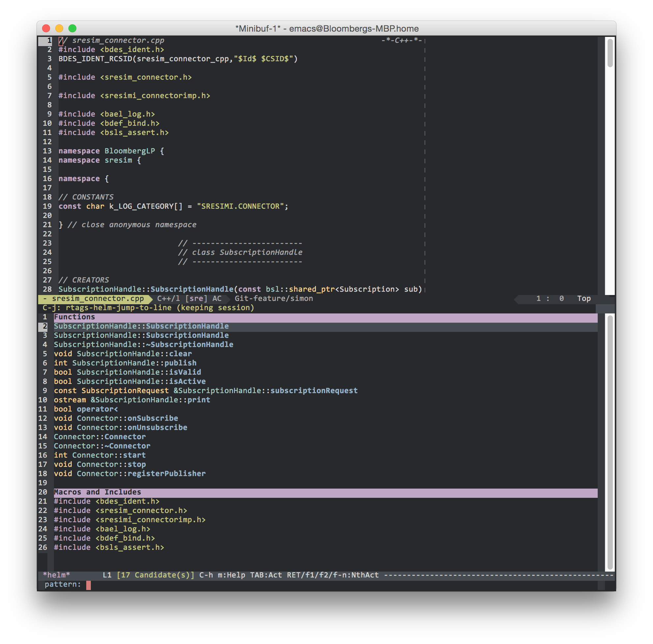653x644 pixels.
Task: Select the #include <sresimi_connectorimp.h> helm candidate
Action: 130,520
